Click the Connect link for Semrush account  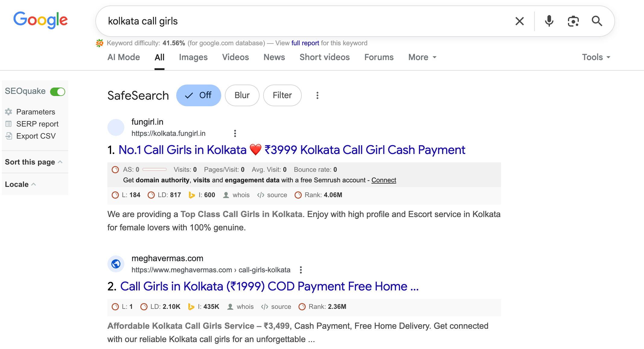point(384,180)
